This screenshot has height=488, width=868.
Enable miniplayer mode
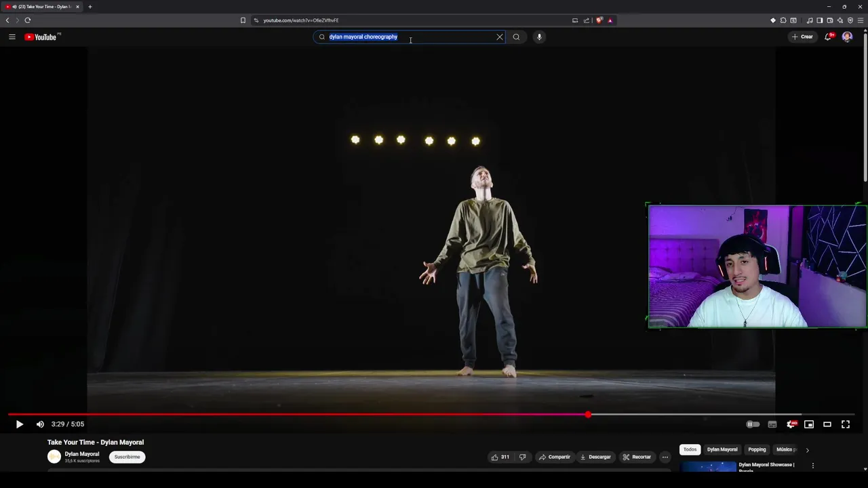(809, 424)
